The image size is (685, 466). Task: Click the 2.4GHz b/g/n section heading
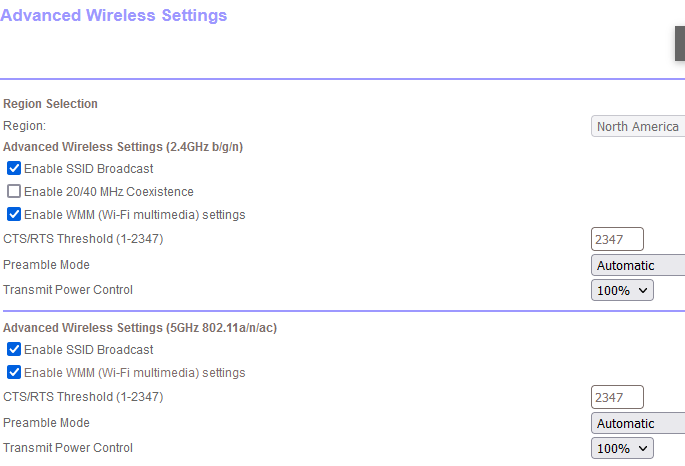click(123, 146)
